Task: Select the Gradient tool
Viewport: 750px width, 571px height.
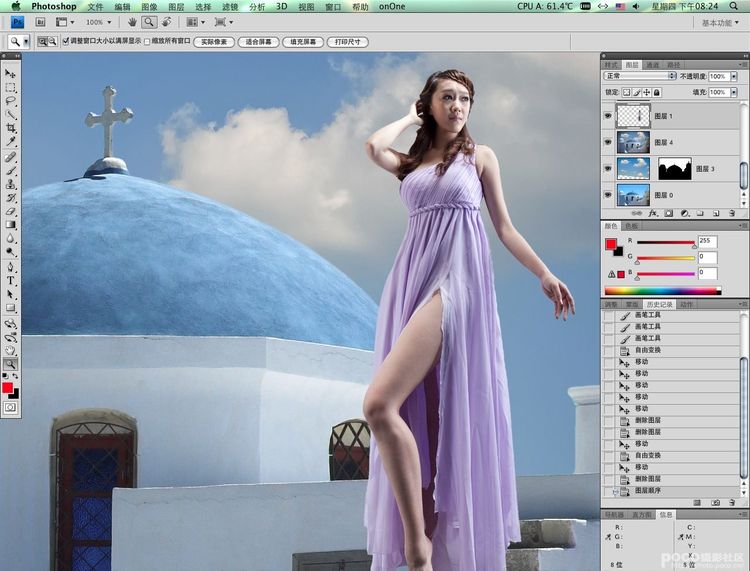Action: point(10,225)
